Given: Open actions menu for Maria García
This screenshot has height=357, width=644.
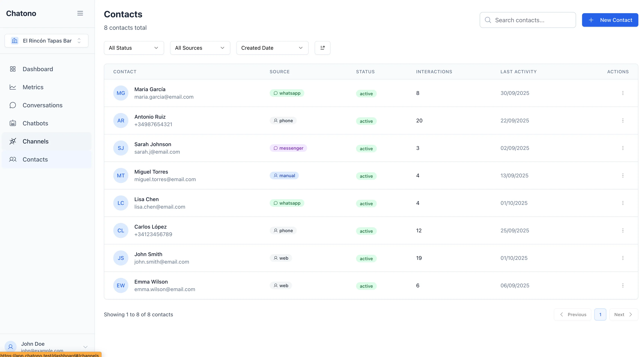Looking at the screenshot, I should [623, 93].
